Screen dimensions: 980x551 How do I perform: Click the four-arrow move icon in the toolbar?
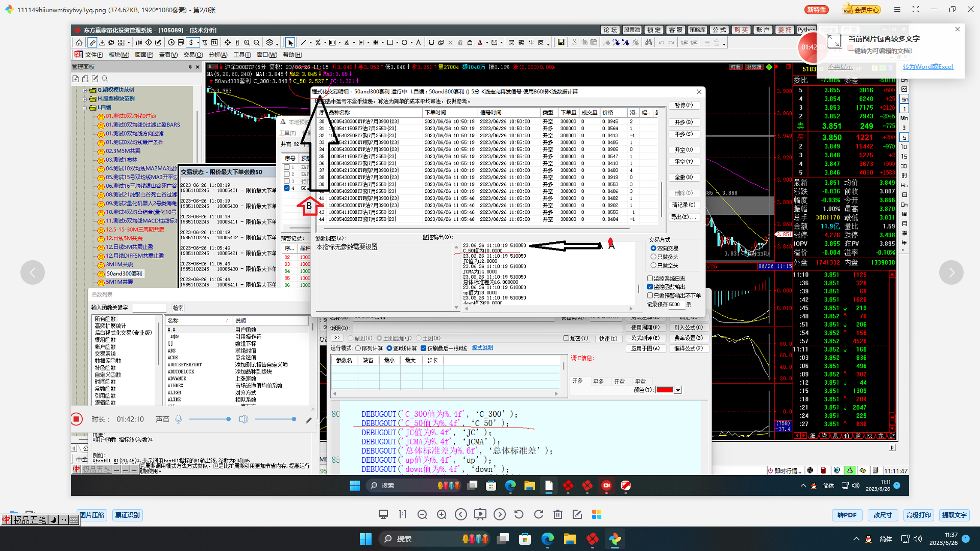coord(228,43)
